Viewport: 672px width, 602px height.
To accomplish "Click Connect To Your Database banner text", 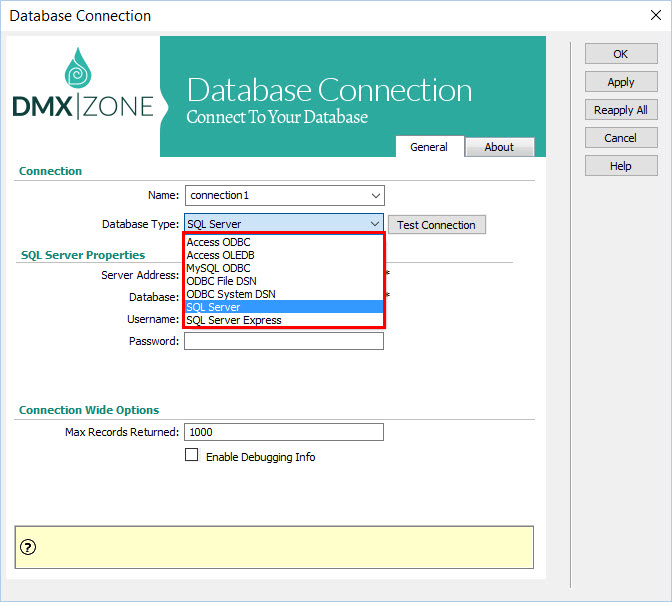I will (x=277, y=117).
